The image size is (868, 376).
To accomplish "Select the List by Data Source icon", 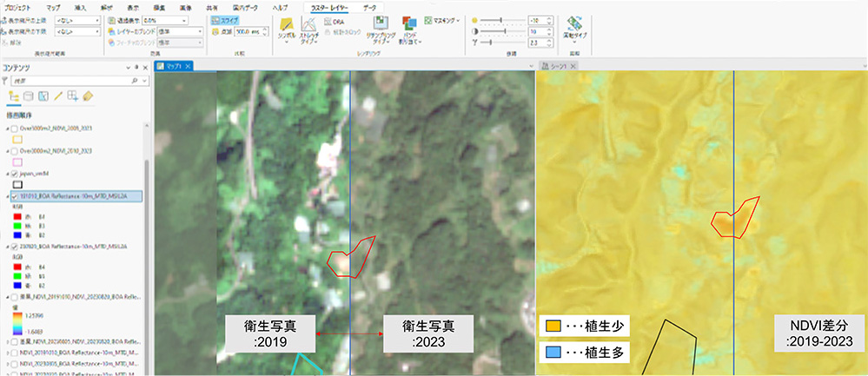I will point(29,96).
